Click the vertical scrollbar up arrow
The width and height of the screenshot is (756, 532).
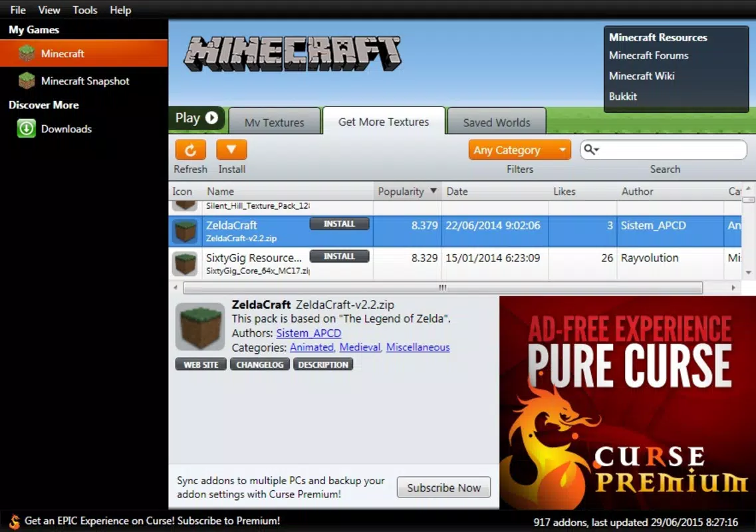(748, 189)
